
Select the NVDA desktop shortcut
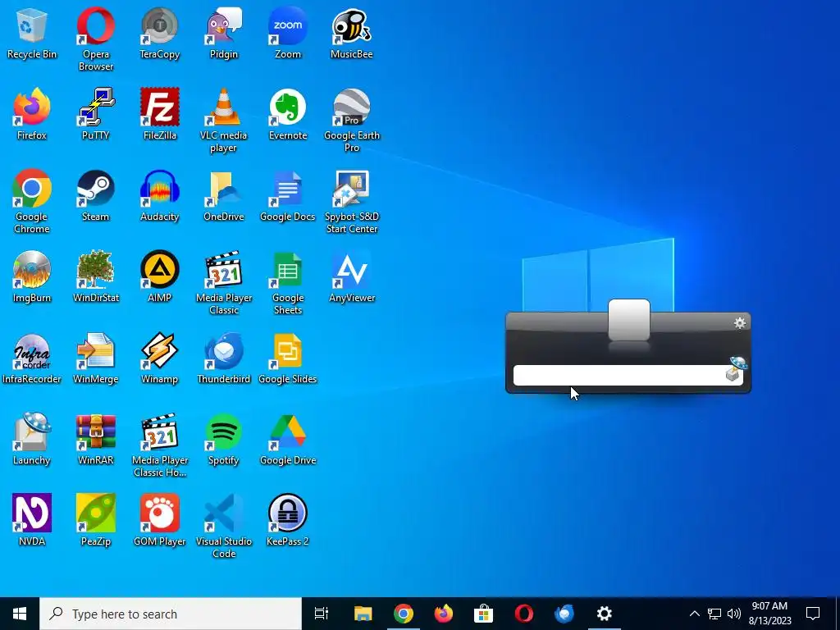32,520
